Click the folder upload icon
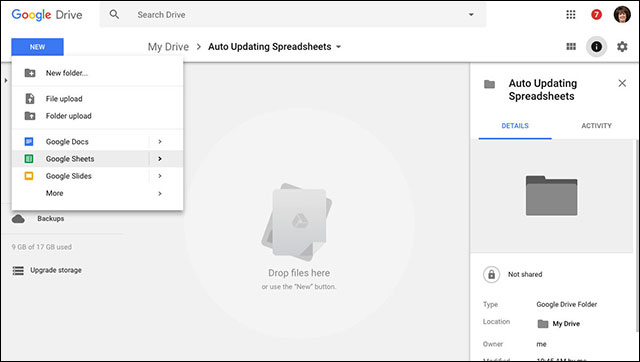 pos(30,116)
